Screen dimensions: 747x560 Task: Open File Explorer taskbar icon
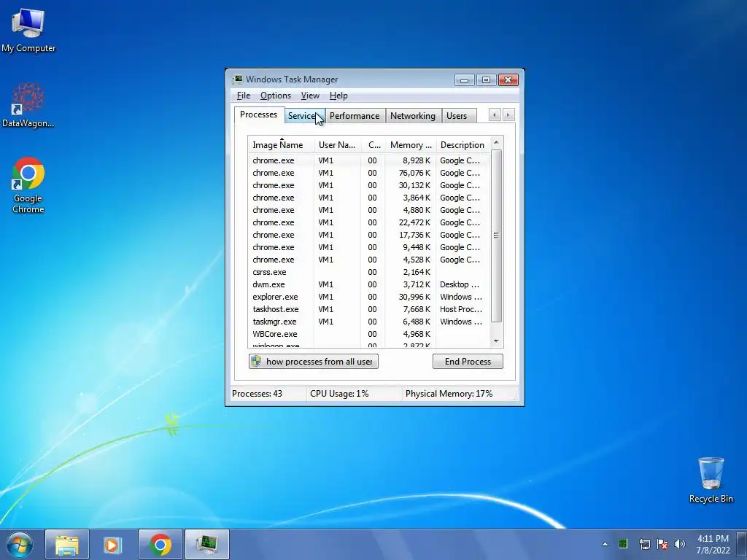click(66, 545)
